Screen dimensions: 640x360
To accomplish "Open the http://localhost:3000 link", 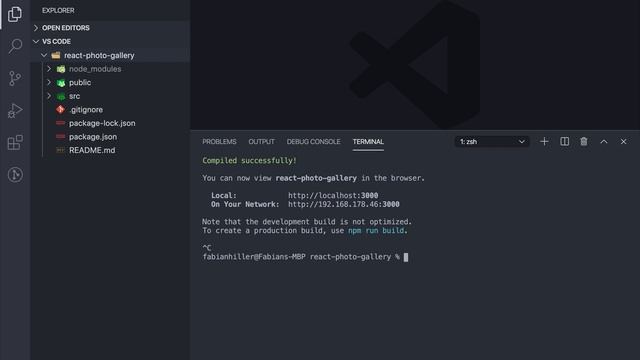I will click(333, 196).
